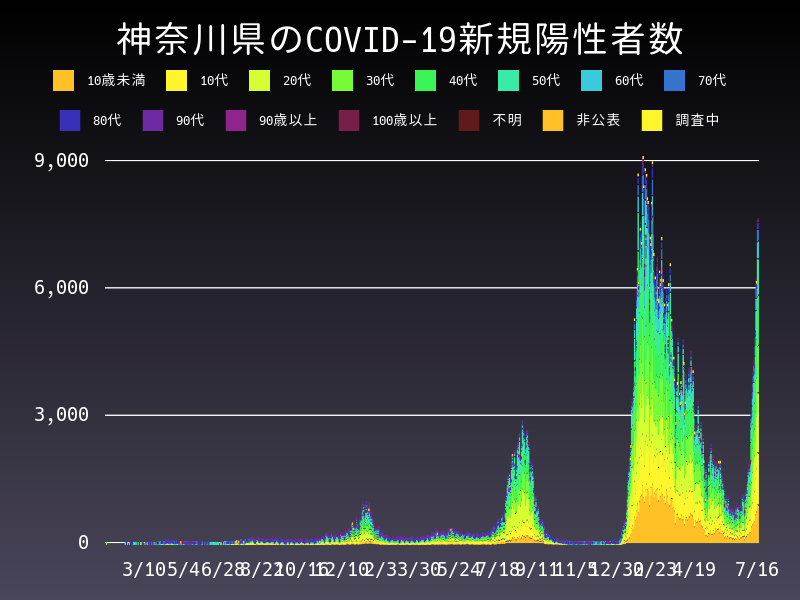
Task: Click the 9,000 y-axis label
Action: click(x=61, y=160)
